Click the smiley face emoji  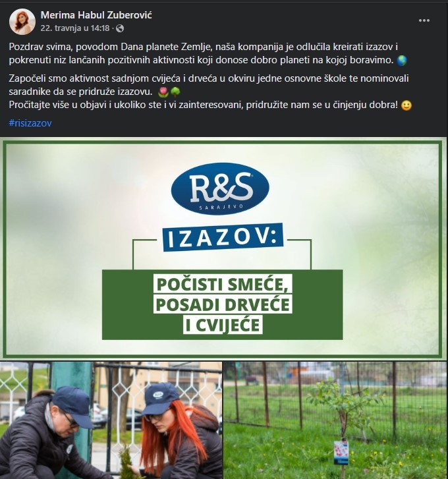406,105
